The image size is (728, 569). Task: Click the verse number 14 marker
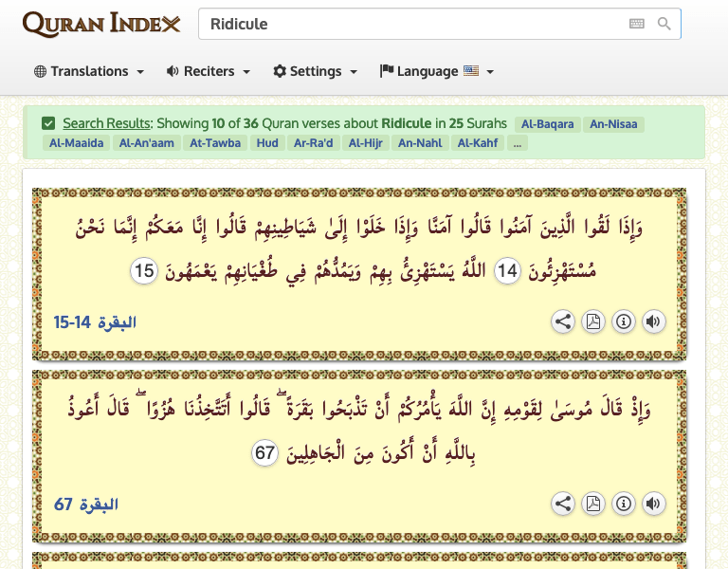tap(507, 271)
